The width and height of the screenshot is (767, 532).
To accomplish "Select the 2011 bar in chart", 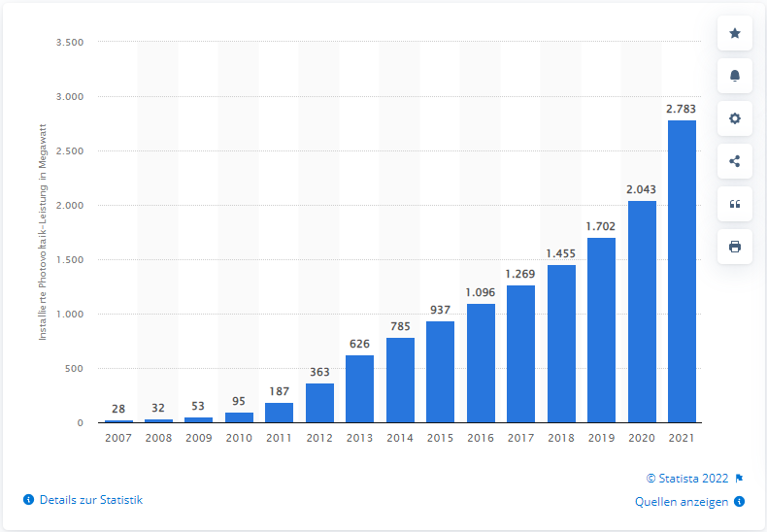I will click(279, 413).
